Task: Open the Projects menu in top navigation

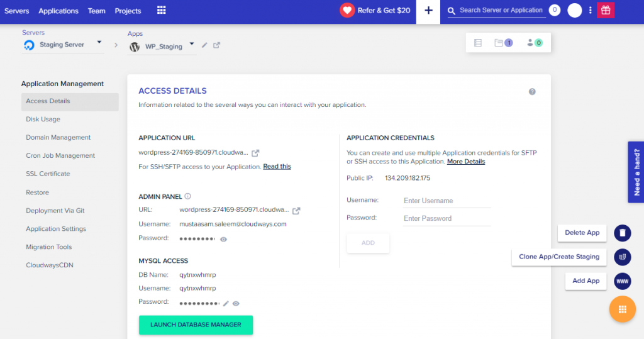Action: click(128, 11)
